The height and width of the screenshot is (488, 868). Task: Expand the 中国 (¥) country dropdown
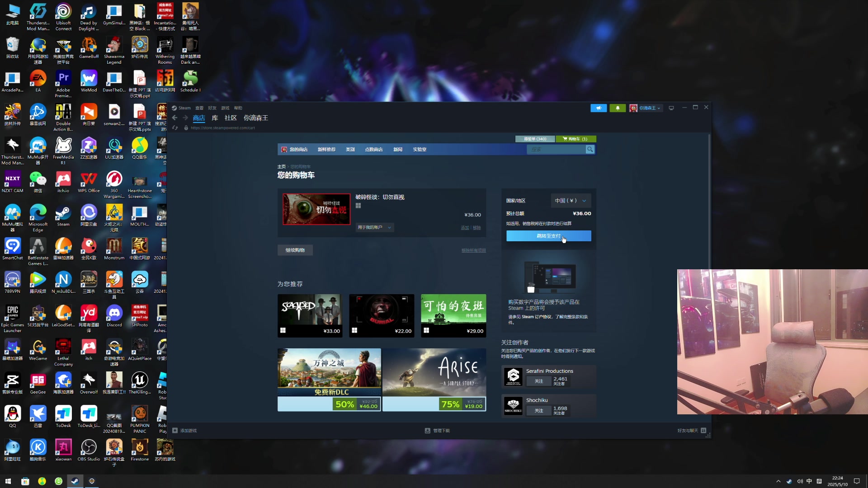pyautogui.click(x=571, y=201)
